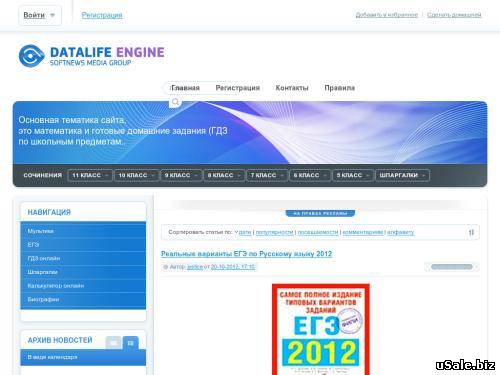
Task: Switch archive to list view icon
Action: [x=131, y=343]
